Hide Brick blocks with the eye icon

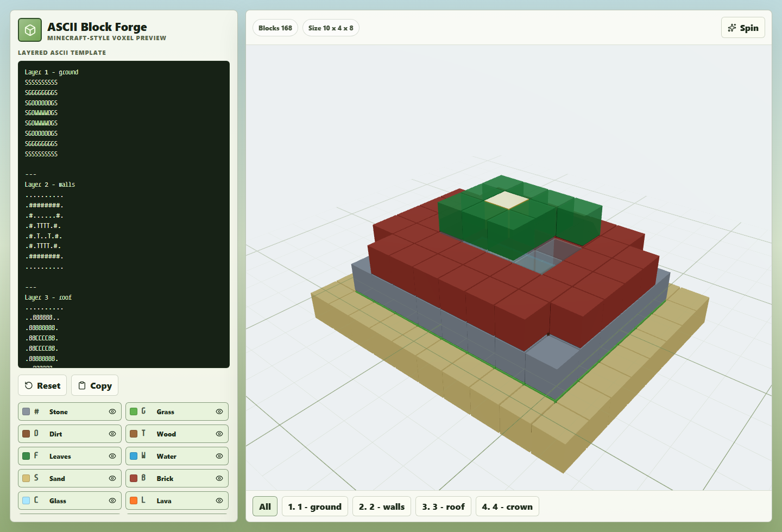[x=219, y=478]
